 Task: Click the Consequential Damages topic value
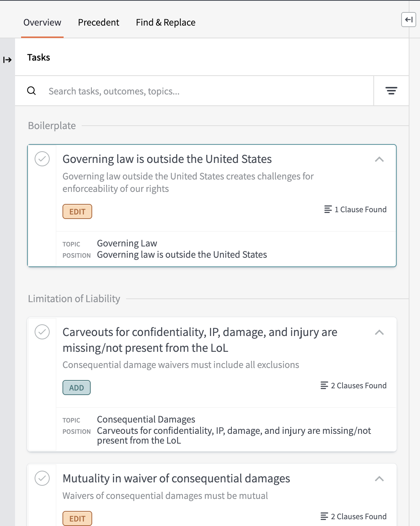146,420
